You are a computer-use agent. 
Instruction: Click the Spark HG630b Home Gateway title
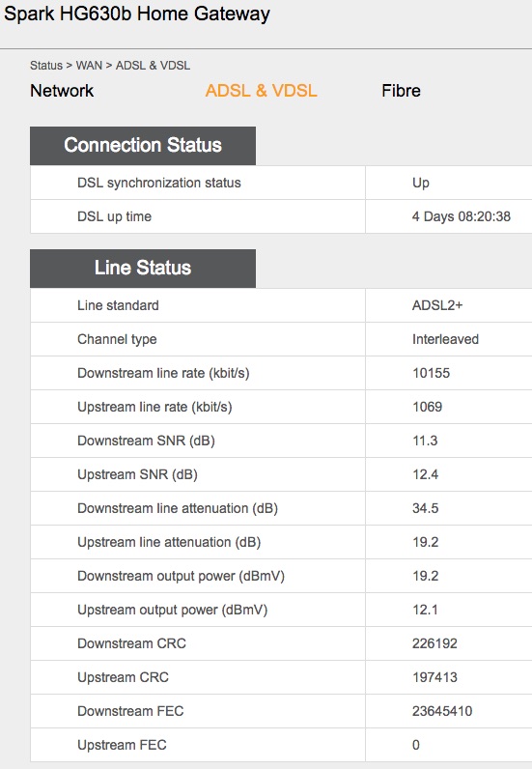tap(137, 14)
